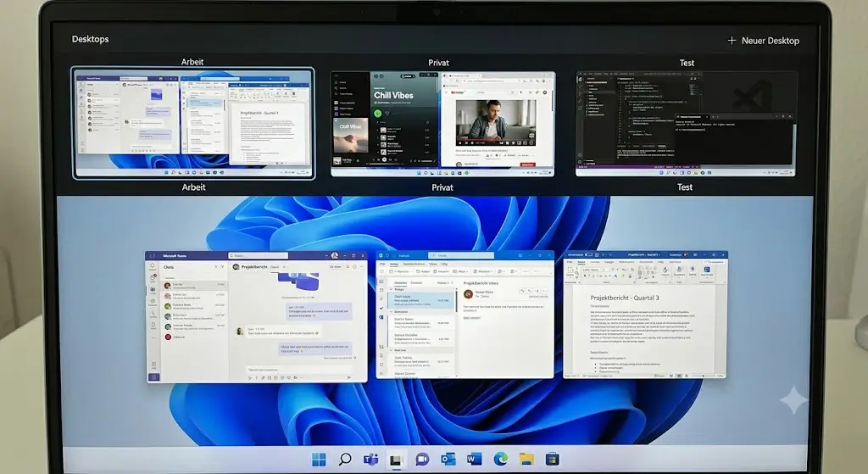This screenshot has width=868, height=474.
Task: Open Teams profile avatar in title bar
Action: coord(334,256)
